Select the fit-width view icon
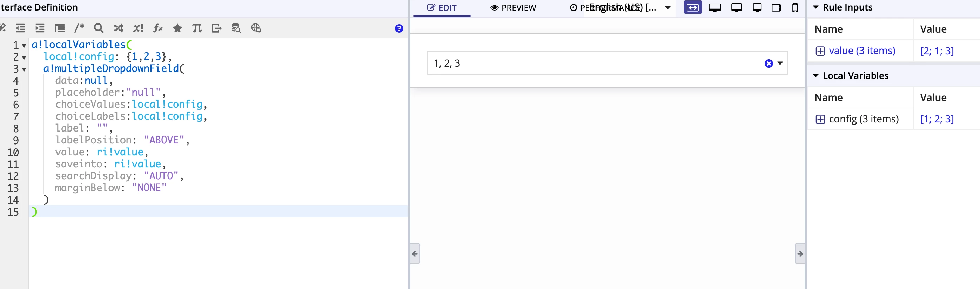Image resolution: width=980 pixels, height=289 pixels. click(x=693, y=8)
